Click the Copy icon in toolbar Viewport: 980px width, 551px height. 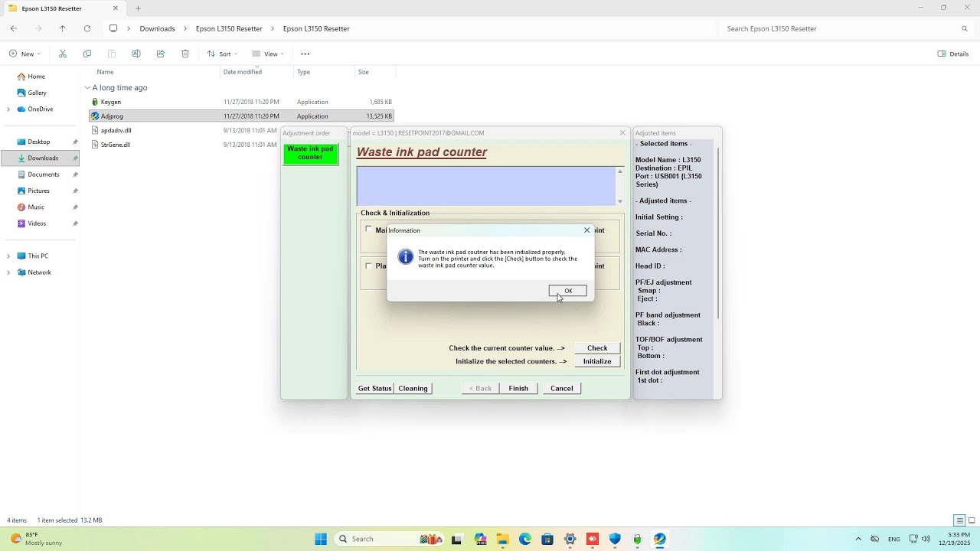[87, 54]
